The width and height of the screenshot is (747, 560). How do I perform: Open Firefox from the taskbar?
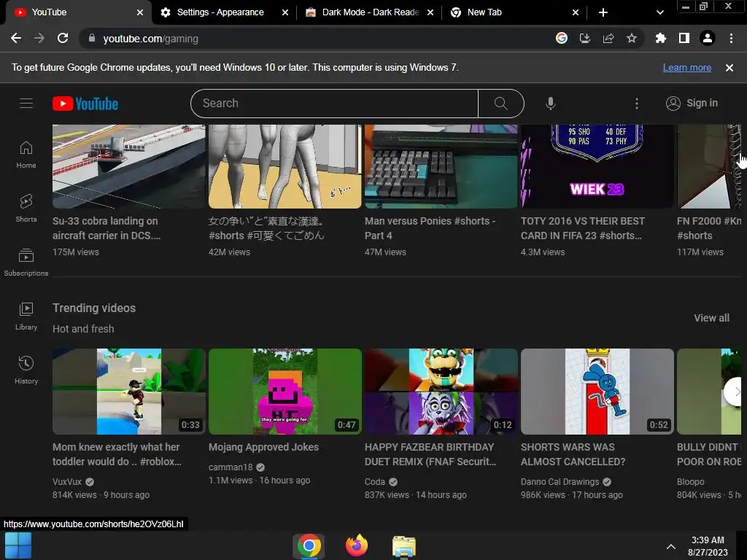pos(356,545)
